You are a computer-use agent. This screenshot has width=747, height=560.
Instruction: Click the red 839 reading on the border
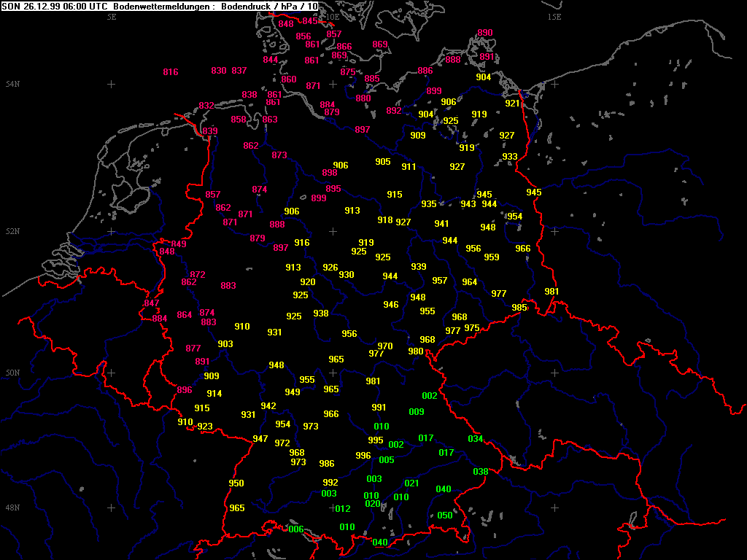[210, 131]
